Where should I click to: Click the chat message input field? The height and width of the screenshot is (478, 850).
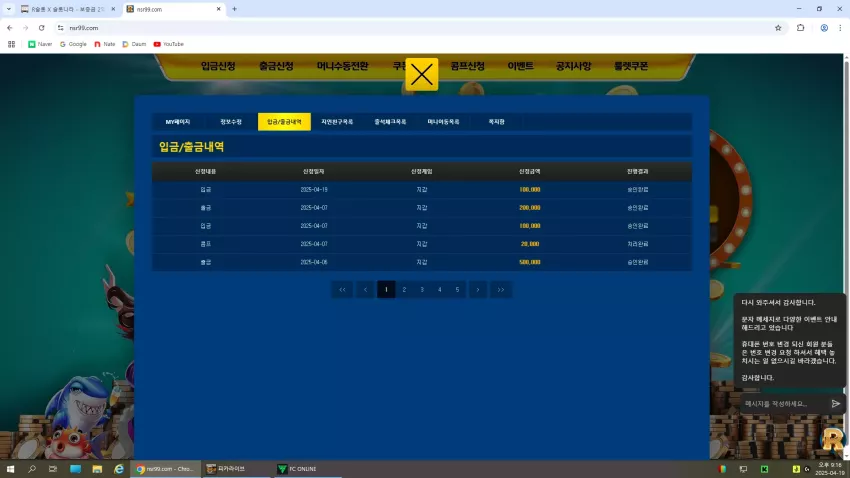(x=784, y=404)
